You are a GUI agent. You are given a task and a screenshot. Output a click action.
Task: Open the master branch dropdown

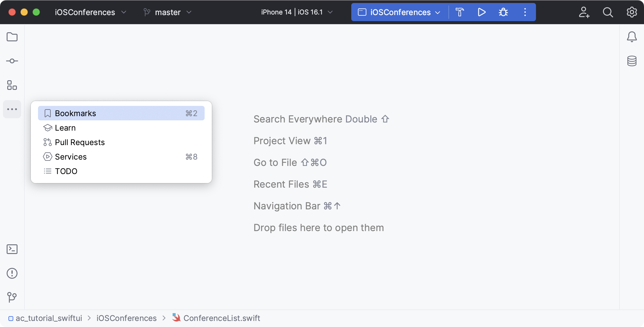[x=168, y=12]
